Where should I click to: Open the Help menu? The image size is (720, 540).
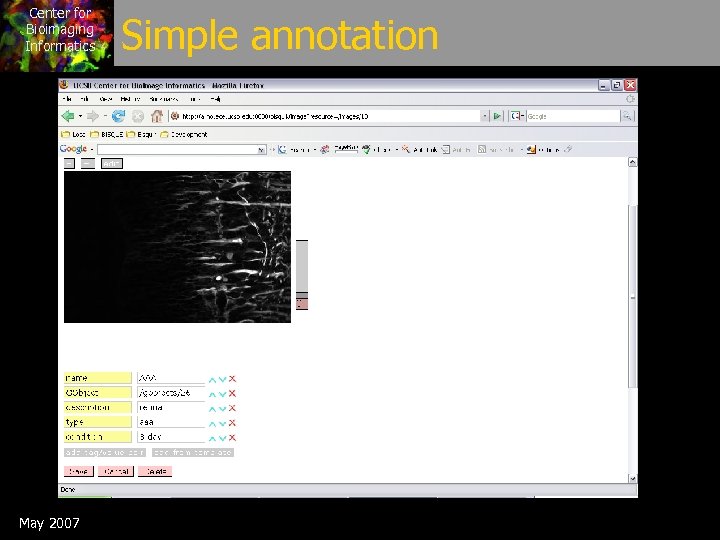tap(215, 99)
